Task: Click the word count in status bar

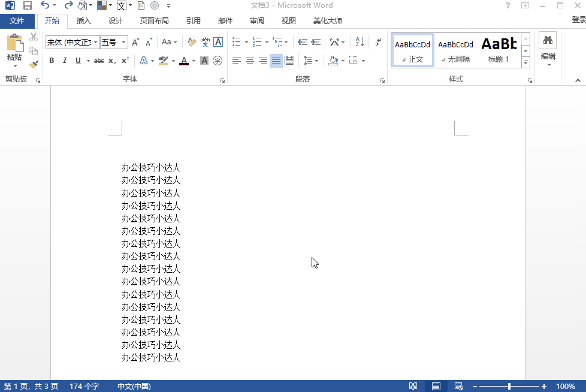Action: pos(84,387)
